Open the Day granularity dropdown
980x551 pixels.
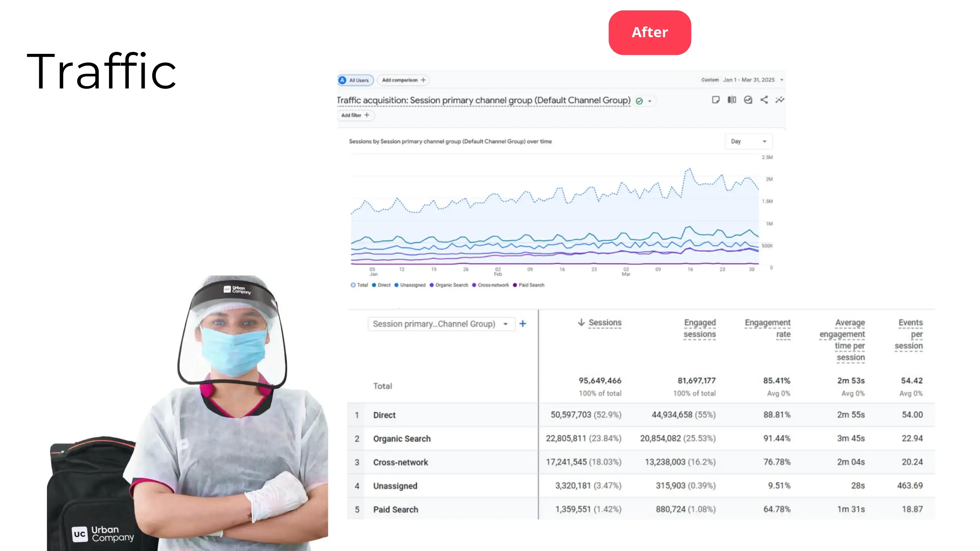point(748,141)
